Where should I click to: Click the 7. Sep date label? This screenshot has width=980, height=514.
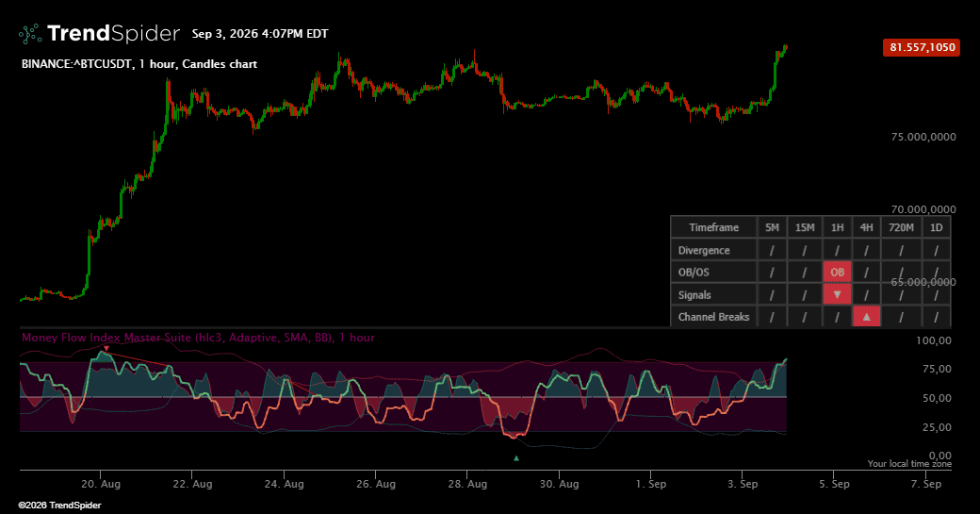925,484
